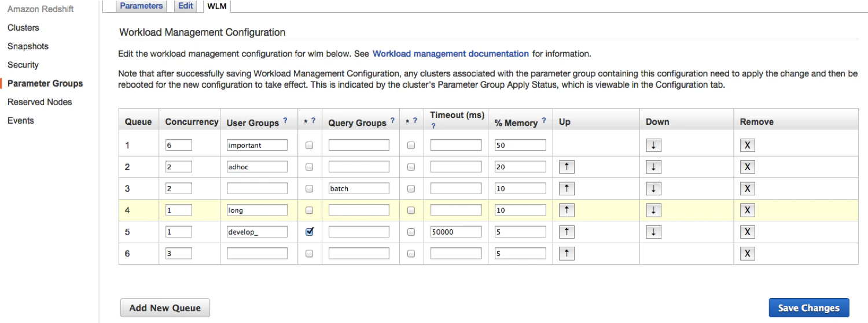Viewport: 868px width, 323px height.
Task: Uncheck user group wildcard for queue 5
Action: click(x=309, y=232)
